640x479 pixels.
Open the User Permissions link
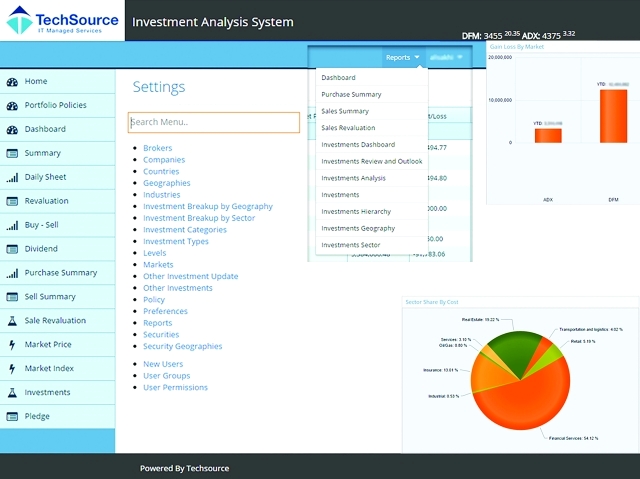tap(175, 387)
